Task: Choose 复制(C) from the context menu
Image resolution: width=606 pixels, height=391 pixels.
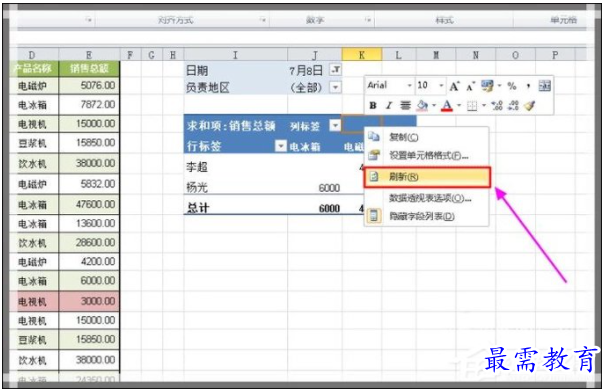Action: tap(427, 137)
